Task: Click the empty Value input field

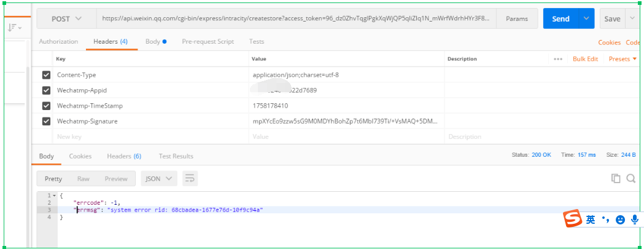Action: click(x=347, y=136)
